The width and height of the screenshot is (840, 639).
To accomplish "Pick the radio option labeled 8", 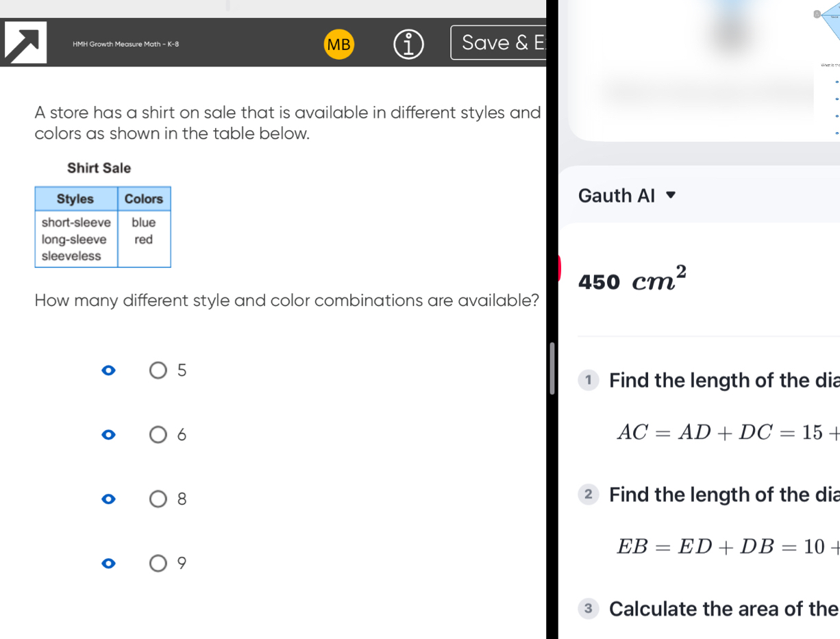I will click(x=158, y=499).
